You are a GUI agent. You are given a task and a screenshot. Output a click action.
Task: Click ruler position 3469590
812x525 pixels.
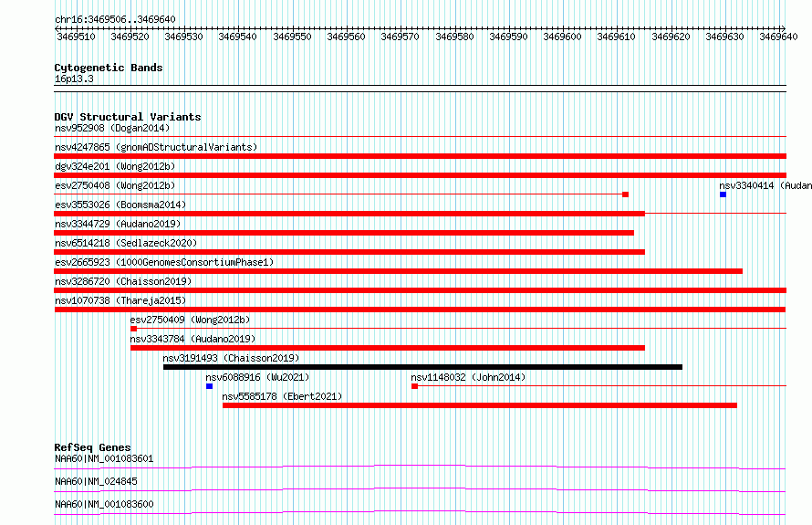pos(508,37)
